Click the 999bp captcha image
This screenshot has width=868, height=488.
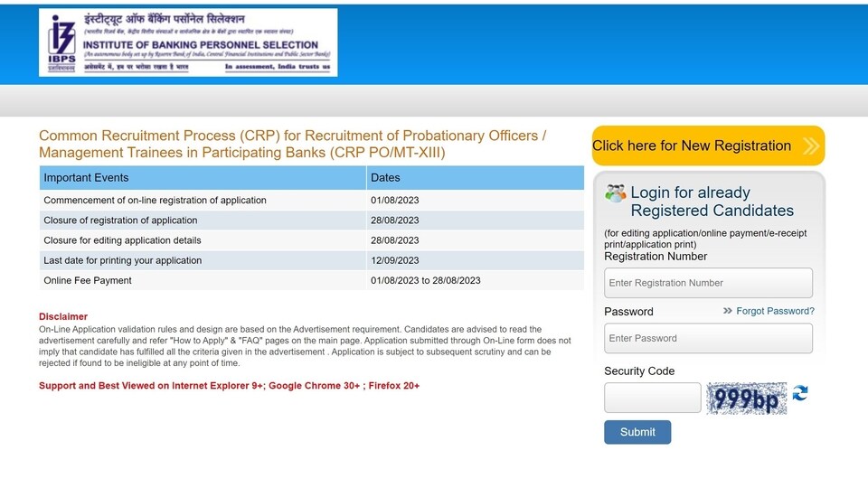pos(747,398)
